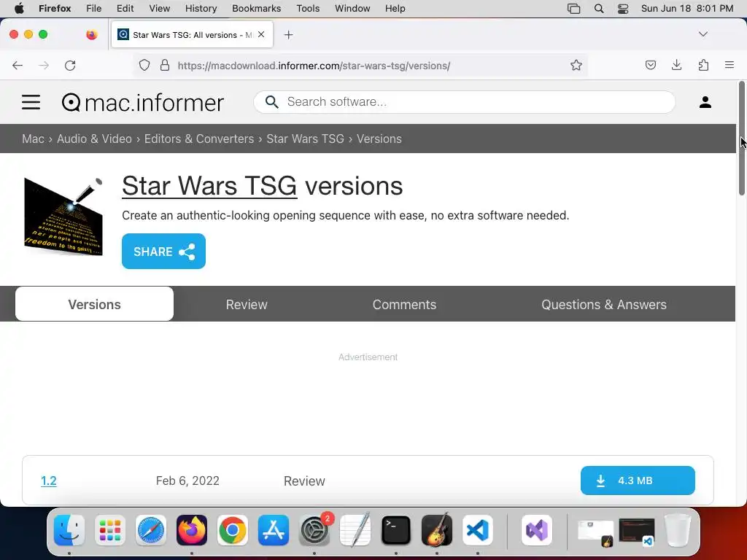Click the site security padlock icon
747x560 pixels.
165,65
